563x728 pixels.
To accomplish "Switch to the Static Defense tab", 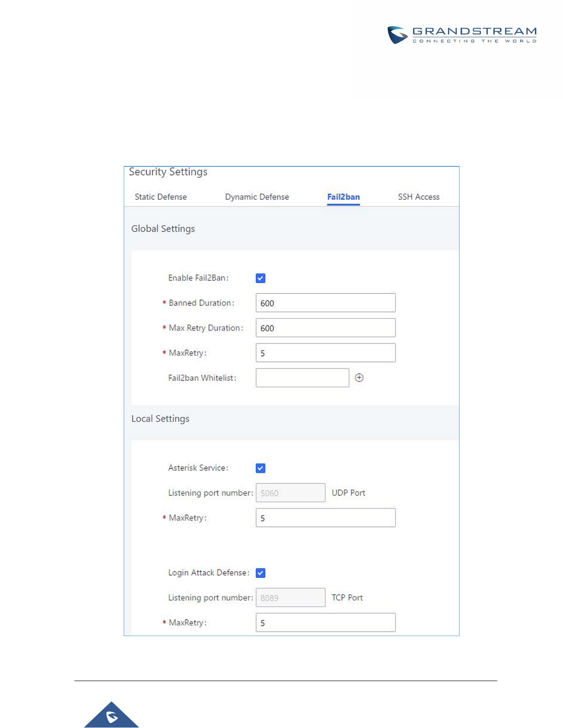I will click(x=161, y=197).
